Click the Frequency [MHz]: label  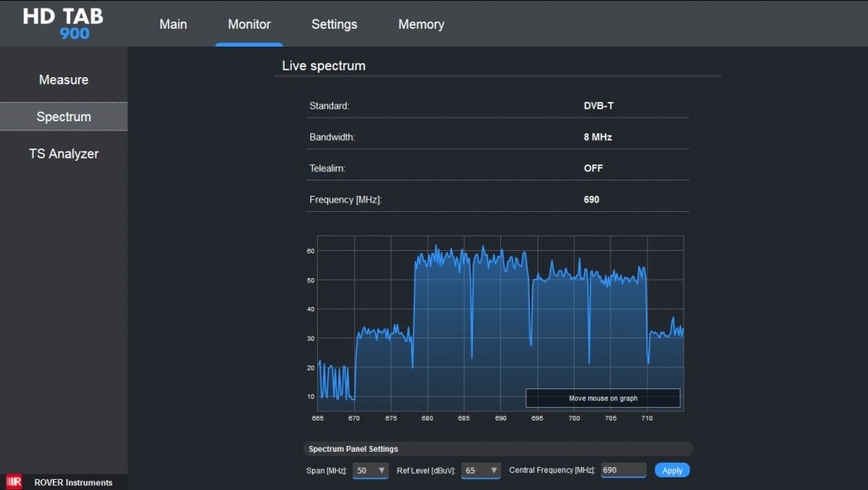(x=346, y=199)
